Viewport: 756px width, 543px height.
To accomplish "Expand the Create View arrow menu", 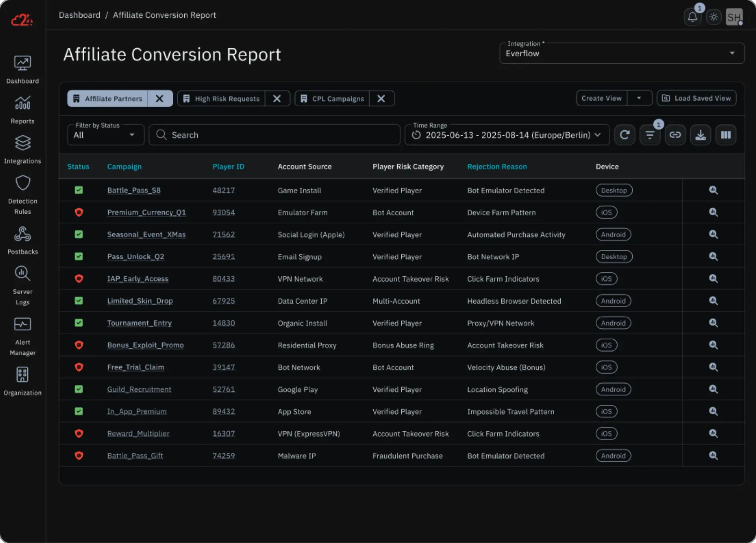I will [639, 98].
